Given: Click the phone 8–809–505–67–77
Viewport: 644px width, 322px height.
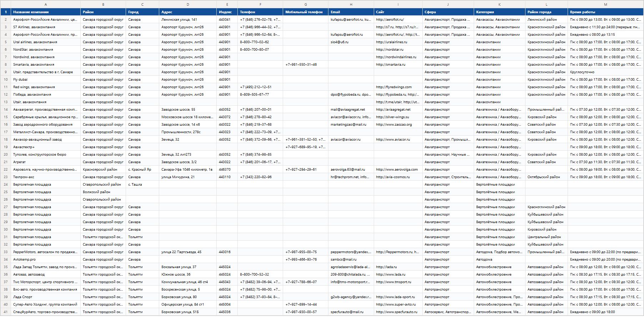Looking at the screenshot, I should [260, 95].
